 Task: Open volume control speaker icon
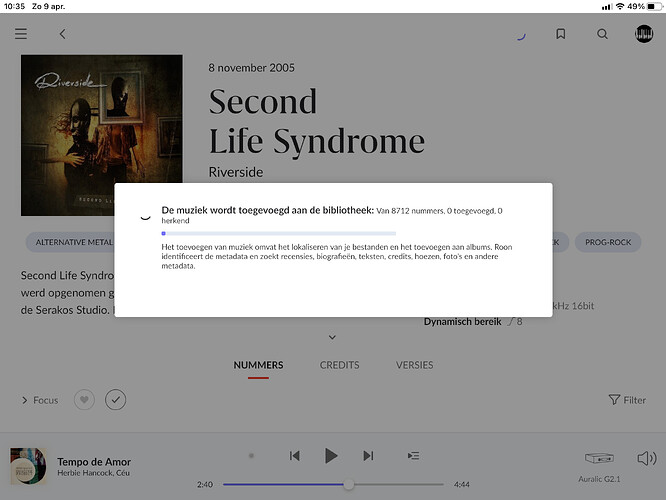click(646, 459)
